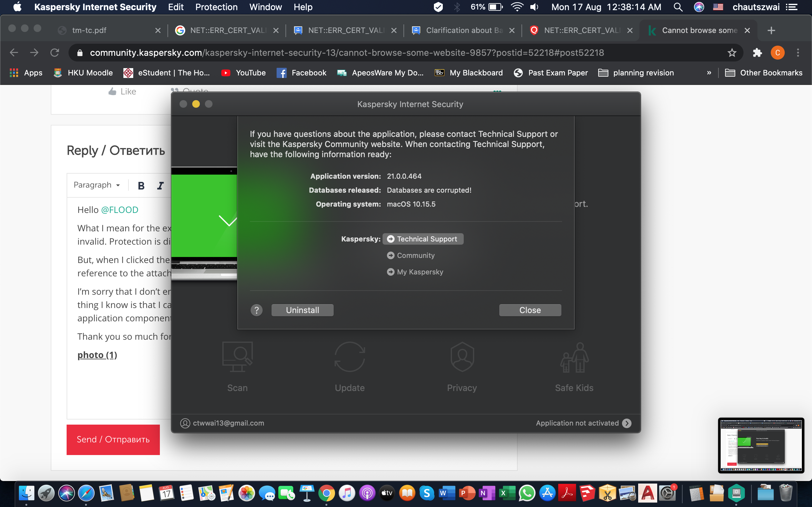Click the Send / Отправить button

coord(113,440)
